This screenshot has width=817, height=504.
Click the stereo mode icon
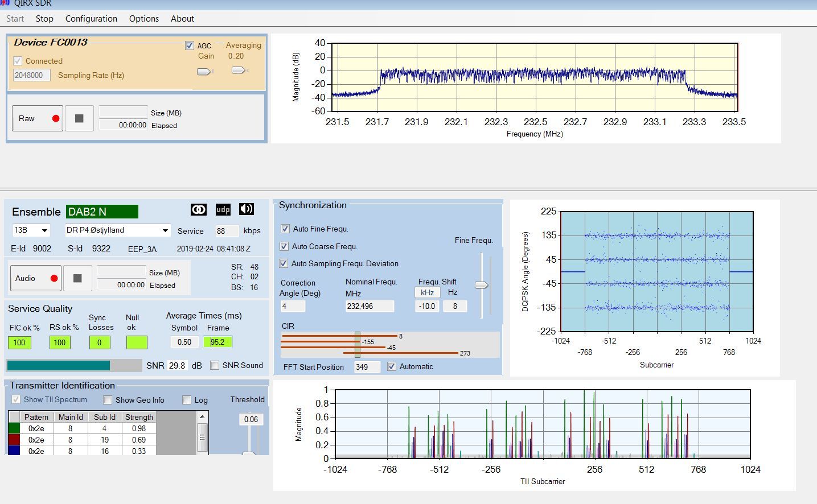click(199, 210)
